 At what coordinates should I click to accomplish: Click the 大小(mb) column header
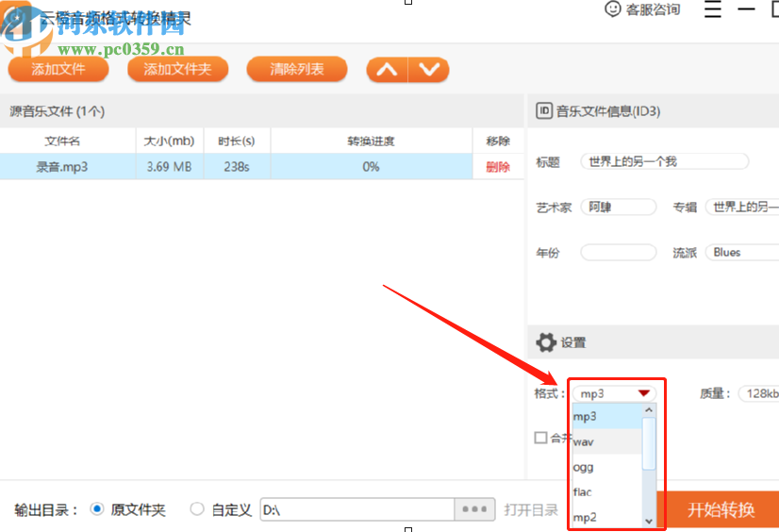tap(170, 141)
